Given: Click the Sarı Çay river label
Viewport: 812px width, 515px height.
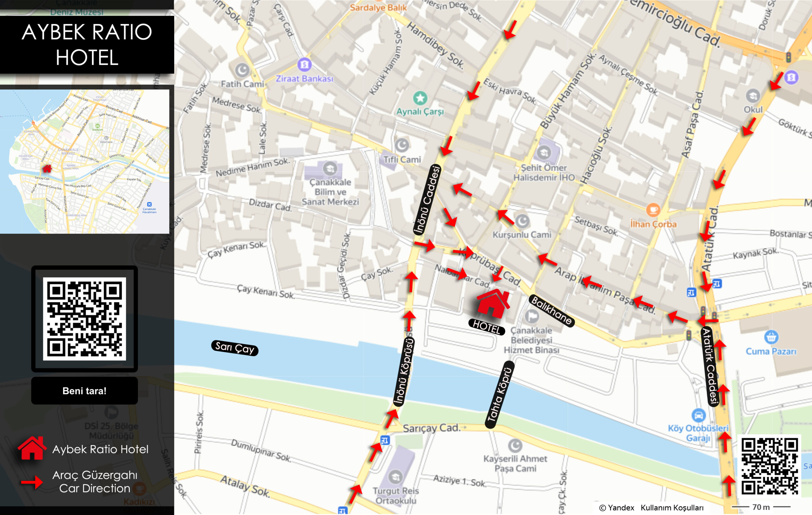Looking at the screenshot, I should (x=235, y=348).
